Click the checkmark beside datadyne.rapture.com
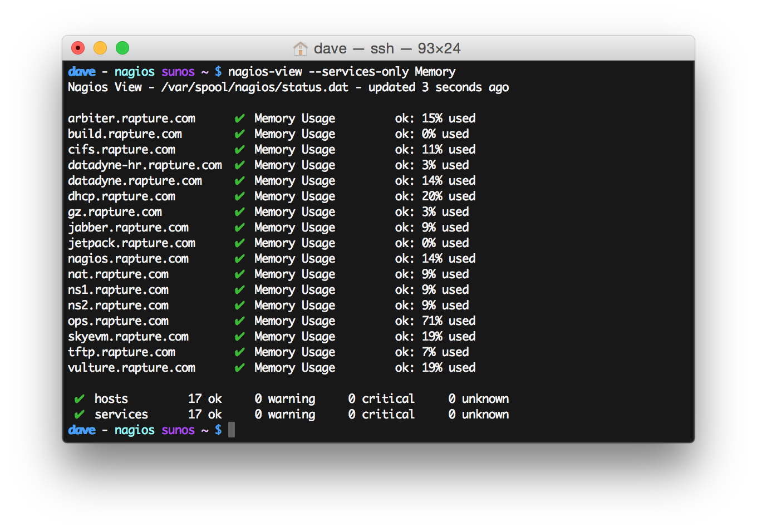This screenshot has height=532, width=757. [240, 181]
